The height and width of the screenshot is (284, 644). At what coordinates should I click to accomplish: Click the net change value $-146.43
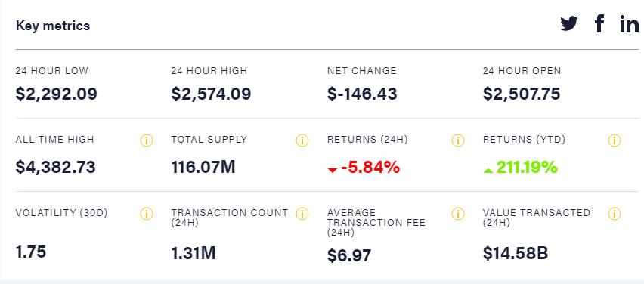click(x=362, y=94)
